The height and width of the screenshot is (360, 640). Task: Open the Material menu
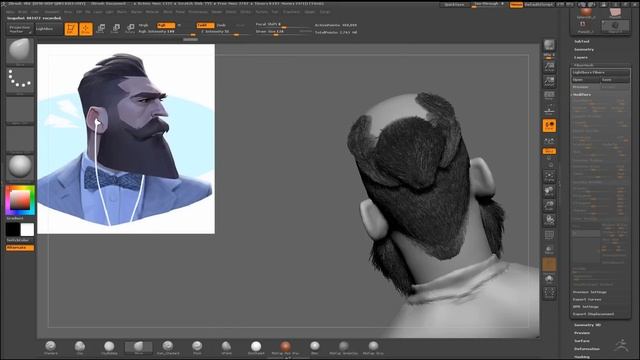(152, 12)
